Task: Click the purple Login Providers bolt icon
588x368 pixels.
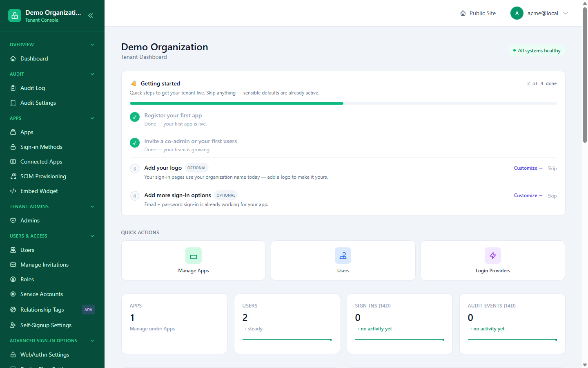Action: click(x=493, y=256)
